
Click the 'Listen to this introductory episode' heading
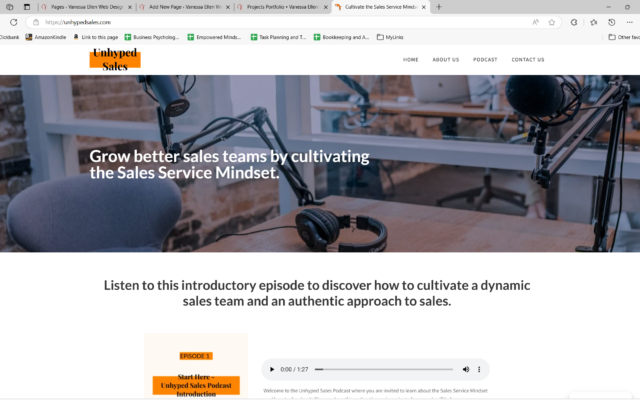pos(317,293)
